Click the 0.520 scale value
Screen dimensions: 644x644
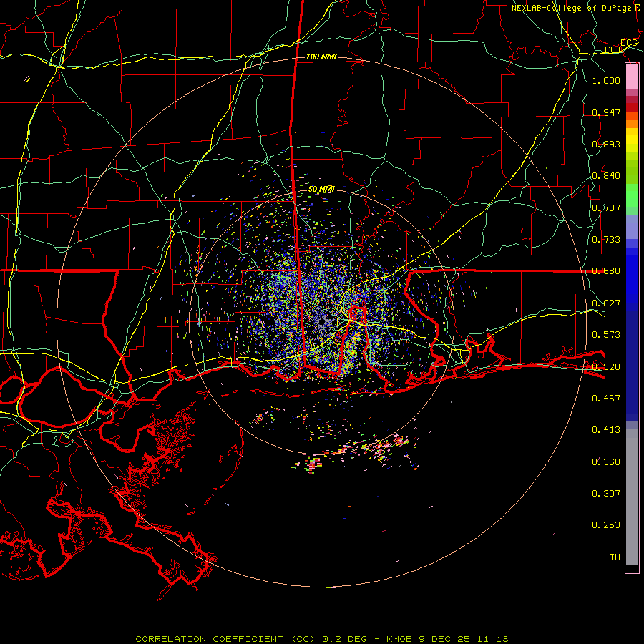606,367
